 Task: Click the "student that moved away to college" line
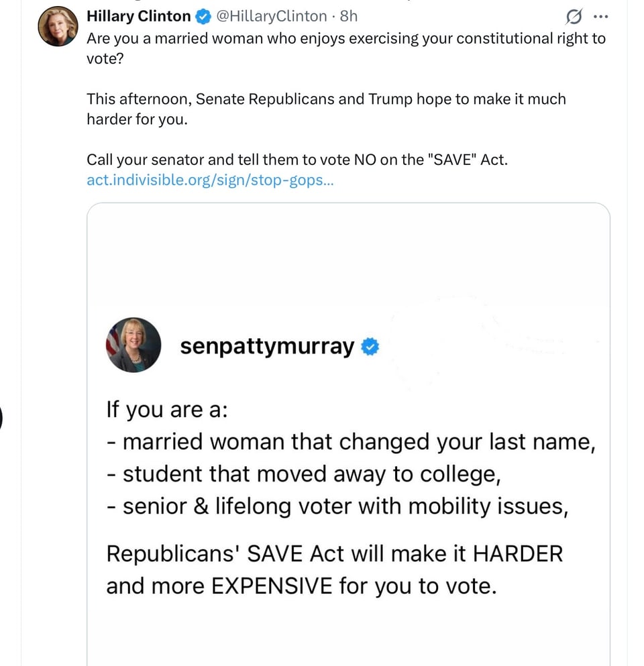tap(304, 474)
